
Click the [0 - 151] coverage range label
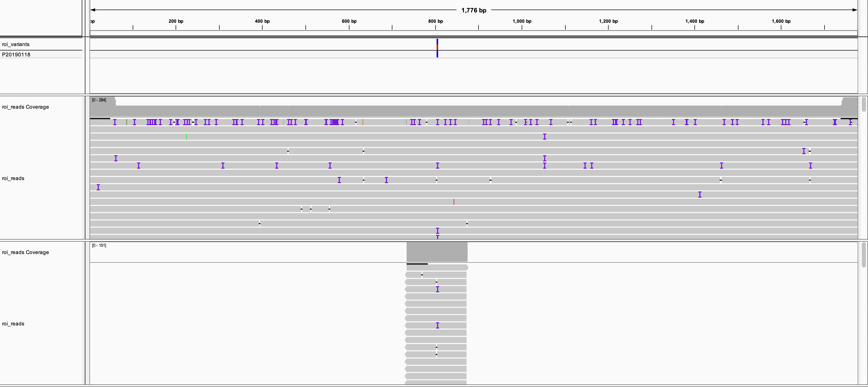coord(99,245)
